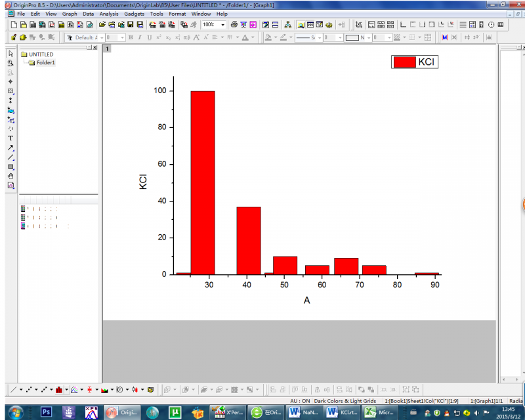Click the KCl legend box
Screen dimensions: 525x420
click(x=415, y=62)
